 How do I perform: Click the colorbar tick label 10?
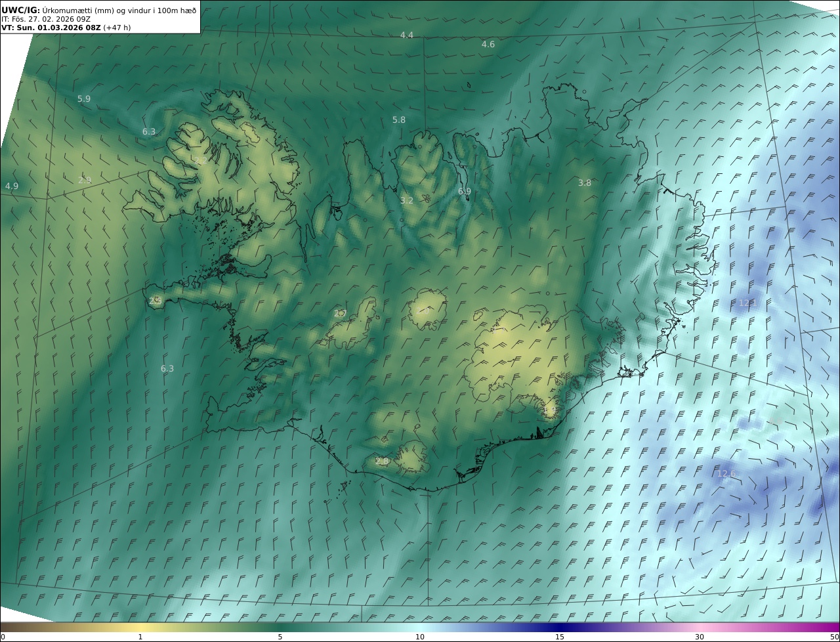[420, 637]
